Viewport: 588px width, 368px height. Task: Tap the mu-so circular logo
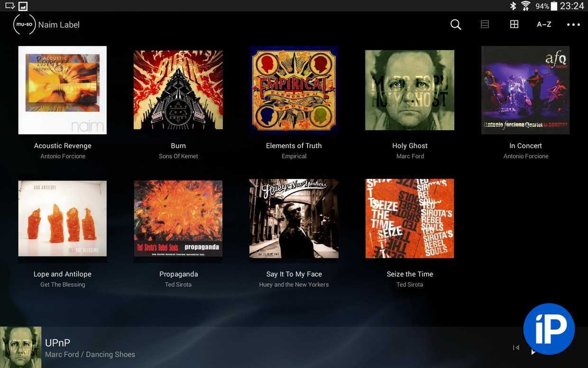(x=24, y=24)
